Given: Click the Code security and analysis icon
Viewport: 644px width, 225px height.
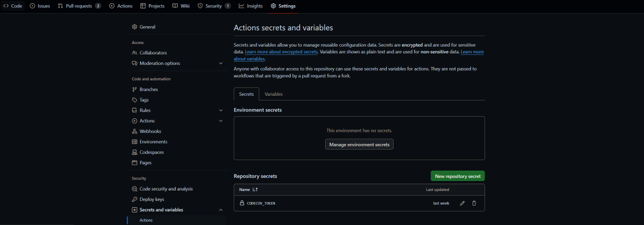Looking at the screenshot, I should [x=134, y=189].
